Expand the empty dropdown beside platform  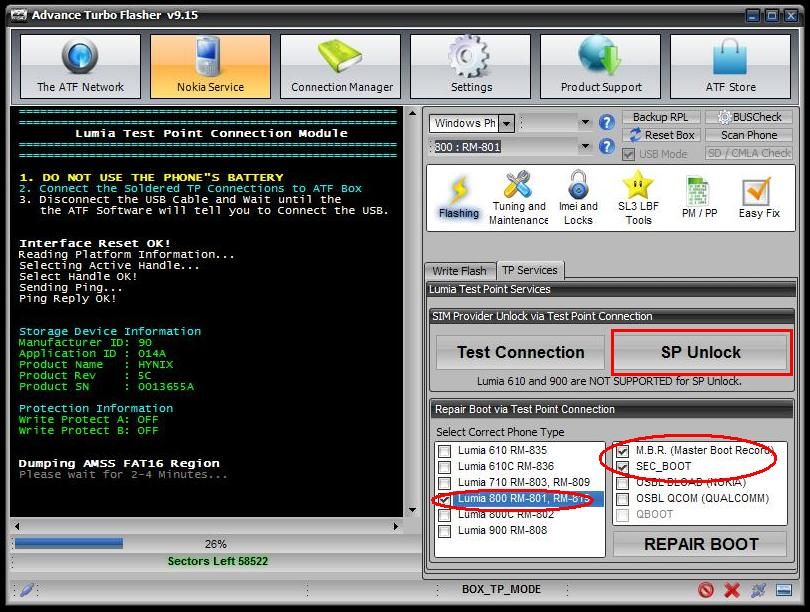click(585, 122)
